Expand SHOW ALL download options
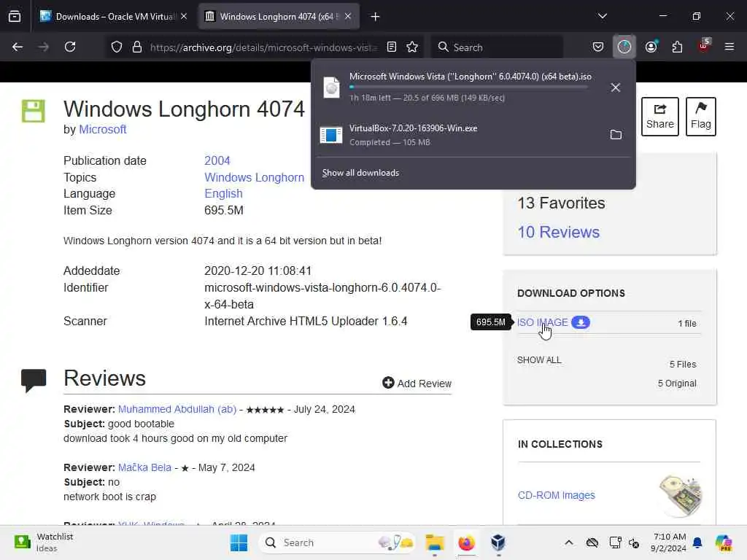 point(539,360)
